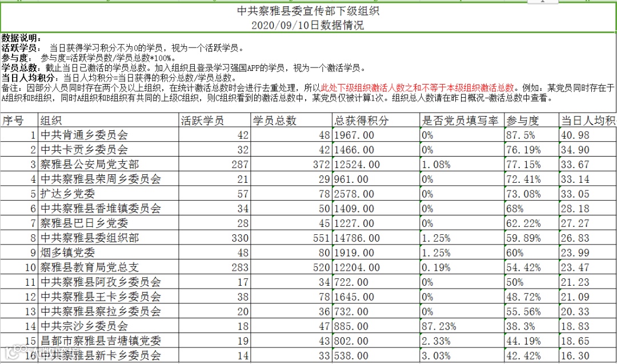The image size is (617, 364).
Task: Click the total points value 12524.00
Action: tap(376, 164)
